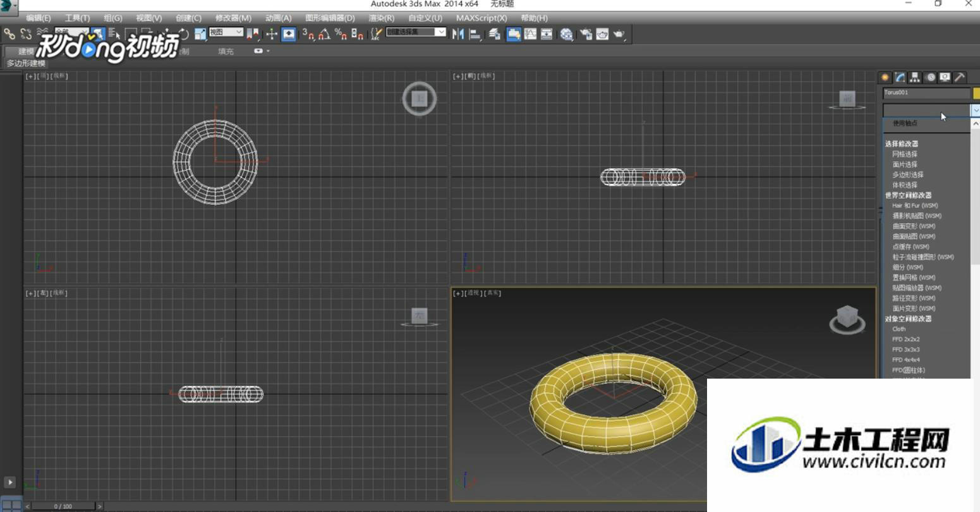The height and width of the screenshot is (512, 980).
Task: Toggle the 3D Snaps icon
Action: (x=308, y=34)
